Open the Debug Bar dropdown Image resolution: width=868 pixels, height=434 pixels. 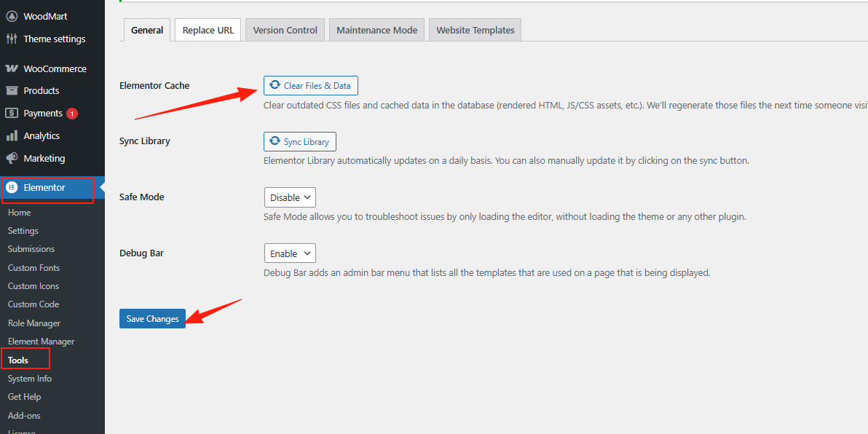coord(290,253)
